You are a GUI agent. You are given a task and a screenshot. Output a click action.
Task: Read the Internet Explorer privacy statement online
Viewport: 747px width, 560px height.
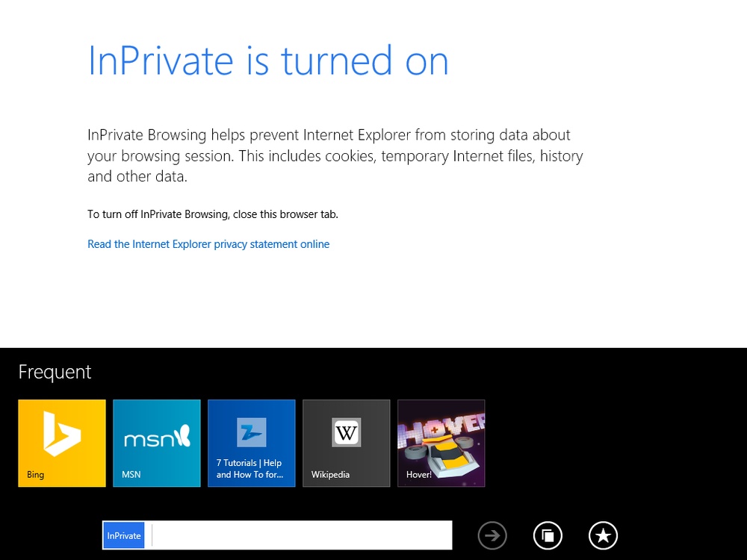point(208,244)
